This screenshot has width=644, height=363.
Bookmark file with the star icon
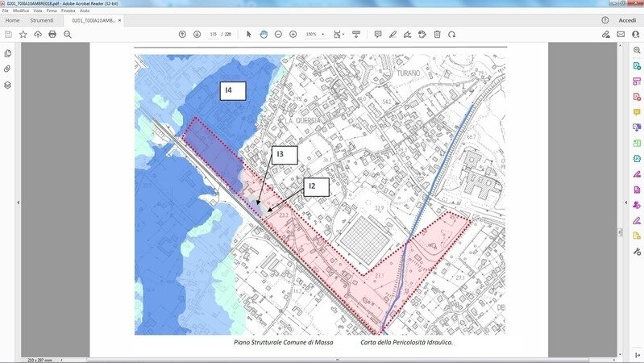coord(23,35)
